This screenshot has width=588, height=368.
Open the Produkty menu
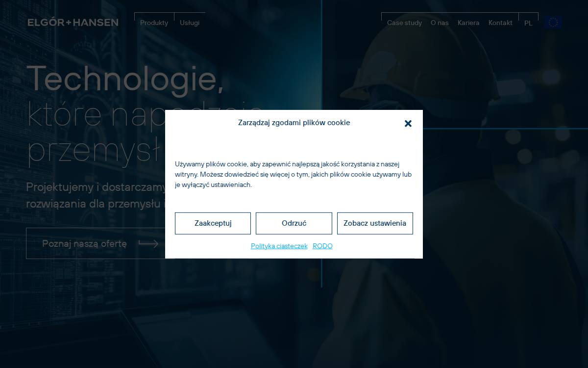[154, 23]
